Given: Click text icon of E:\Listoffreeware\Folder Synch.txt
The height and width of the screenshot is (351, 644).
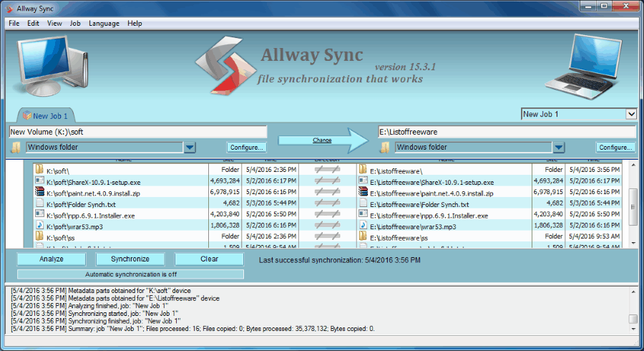Looking at the screenshot, I should coord(363,203).
